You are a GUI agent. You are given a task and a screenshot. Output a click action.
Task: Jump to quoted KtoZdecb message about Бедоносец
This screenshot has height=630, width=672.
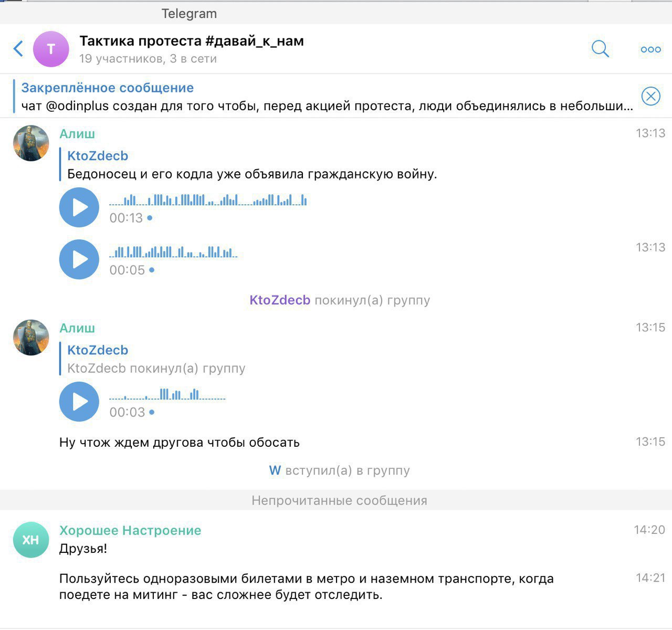pos(252,165)
